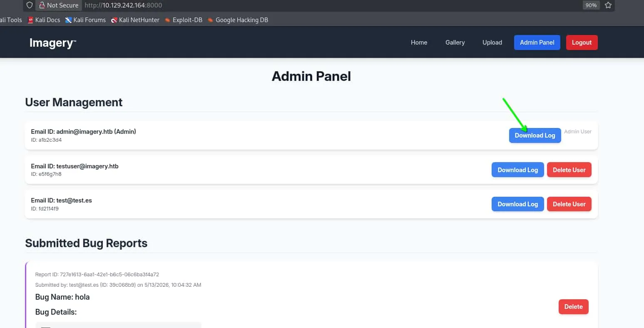Click the Submitted by test@test.es line
This screenshot has width=644, height=328.
click(118, 285)
